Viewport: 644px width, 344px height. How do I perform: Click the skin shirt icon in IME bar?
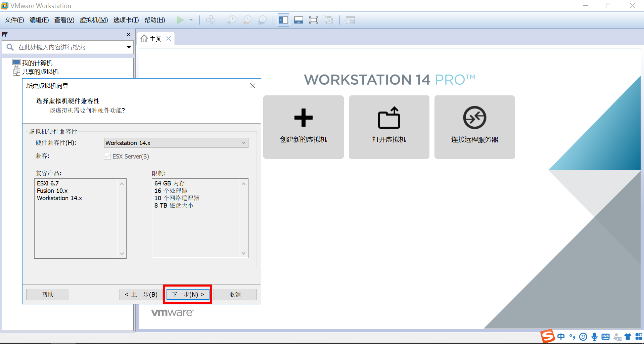[628, 337]
